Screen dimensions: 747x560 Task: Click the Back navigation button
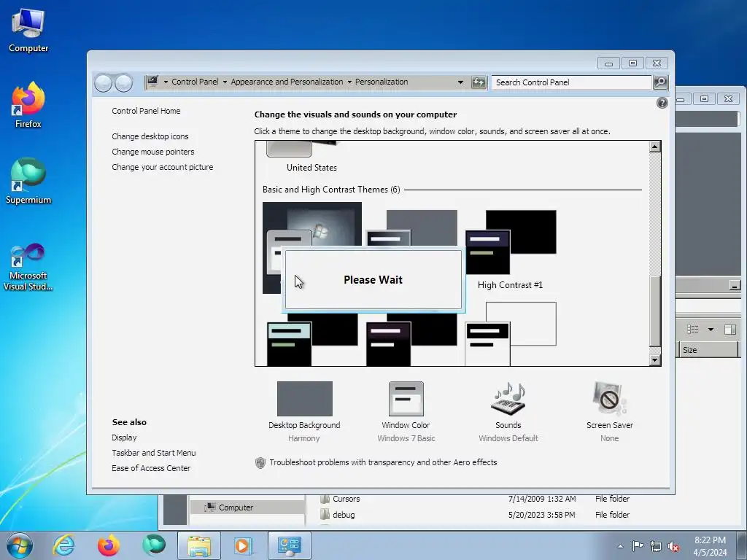click(103, 83)
